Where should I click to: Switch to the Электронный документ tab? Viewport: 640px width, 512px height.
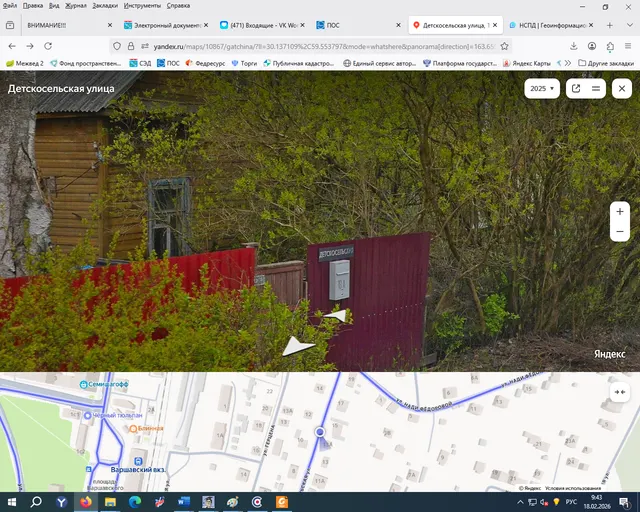pyautogui.click(x=166, y=25)
